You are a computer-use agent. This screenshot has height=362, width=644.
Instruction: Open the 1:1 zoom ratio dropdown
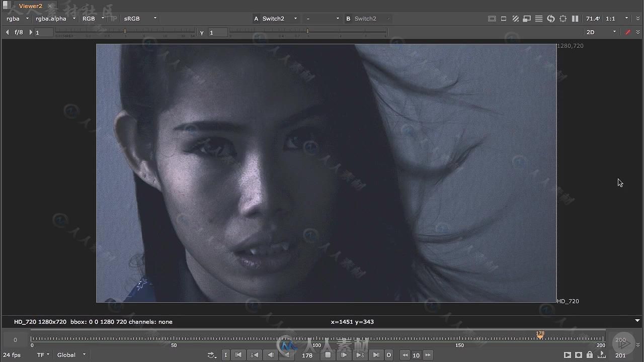click(x=617, y=19)
